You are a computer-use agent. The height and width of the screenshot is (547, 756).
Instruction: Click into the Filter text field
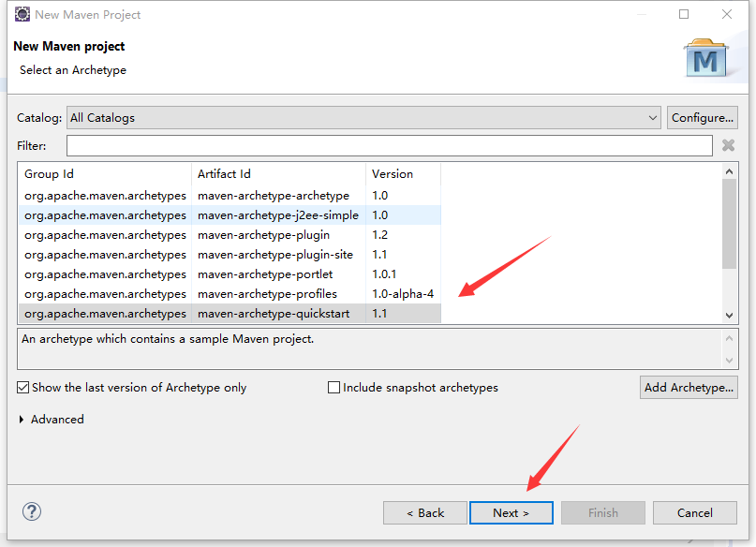coord(389,145)
